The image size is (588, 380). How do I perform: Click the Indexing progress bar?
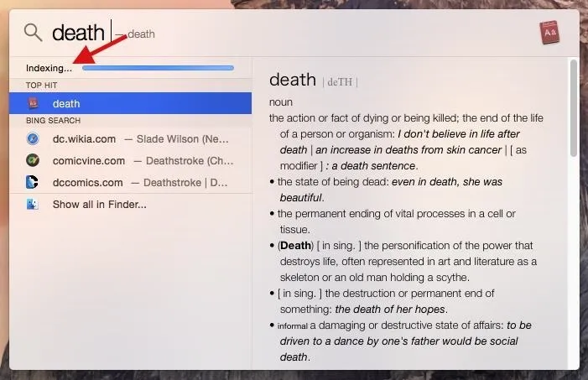[x=158, y=68]
